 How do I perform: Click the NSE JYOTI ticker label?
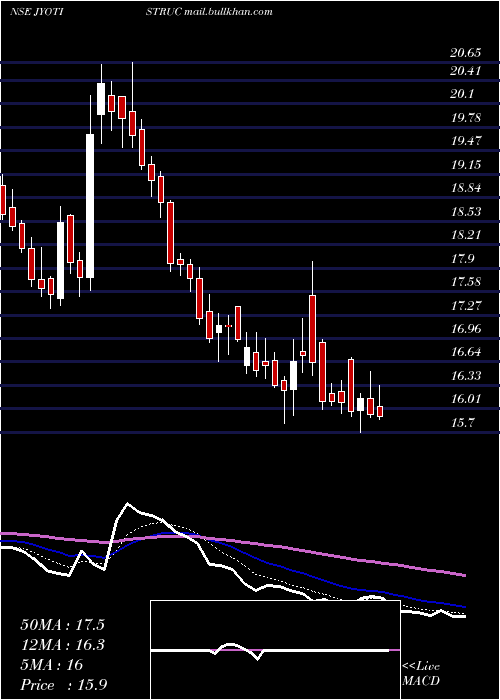36,12
